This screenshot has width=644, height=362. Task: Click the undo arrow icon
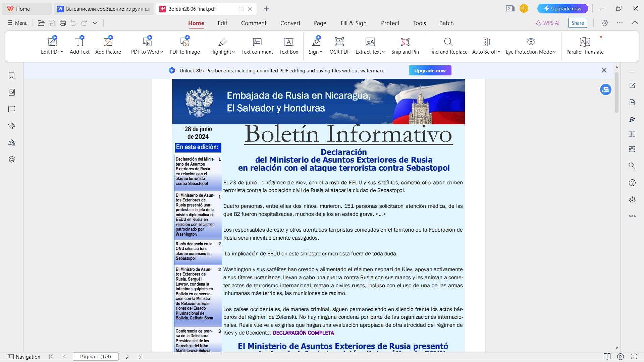(x=73, y=23)
